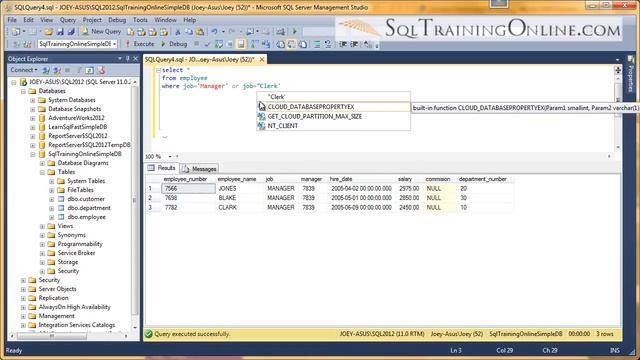Click the Debug button in toolbar
This screenshot has width=640, height=360.
[x=174, y=44]
